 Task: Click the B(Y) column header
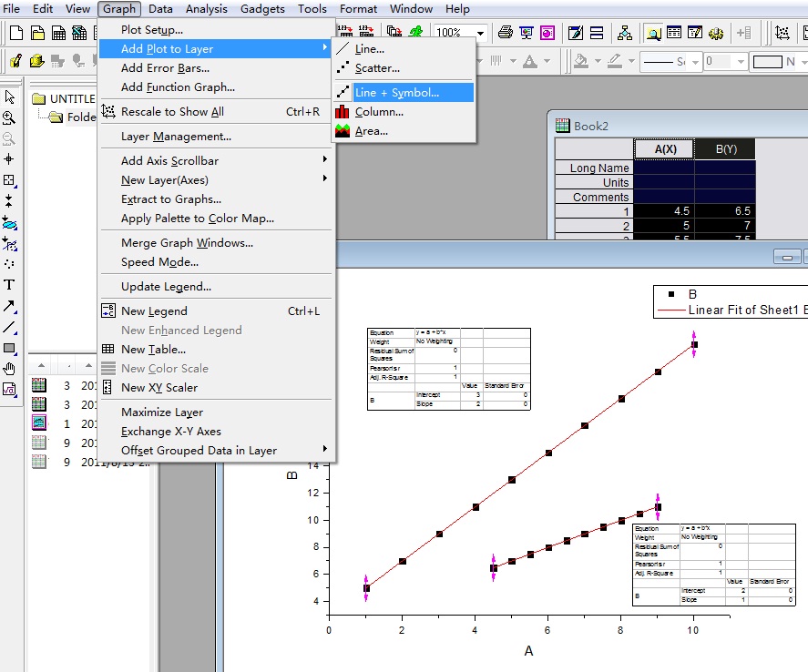tap(725, 148)
